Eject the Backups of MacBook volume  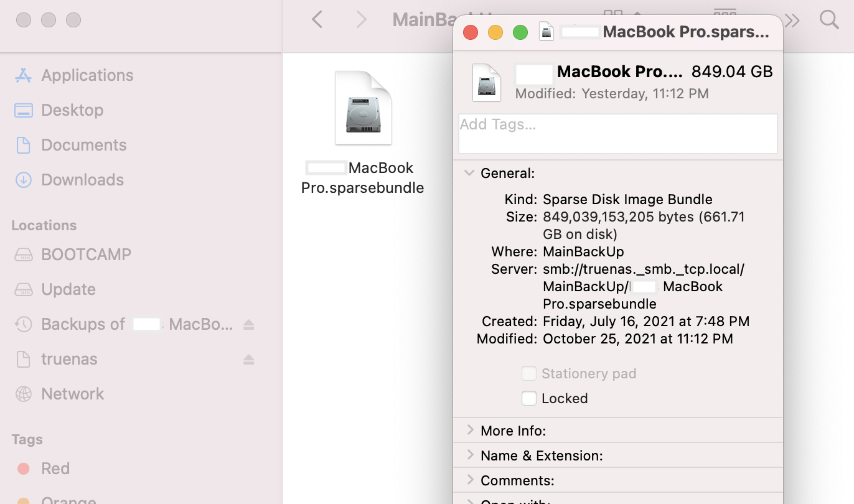point(248,324)
